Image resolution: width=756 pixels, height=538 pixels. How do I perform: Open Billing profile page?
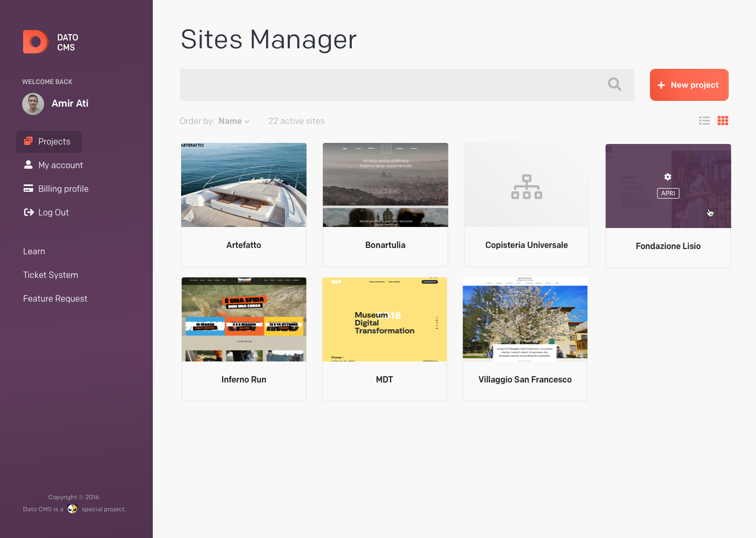coord(63,189)
